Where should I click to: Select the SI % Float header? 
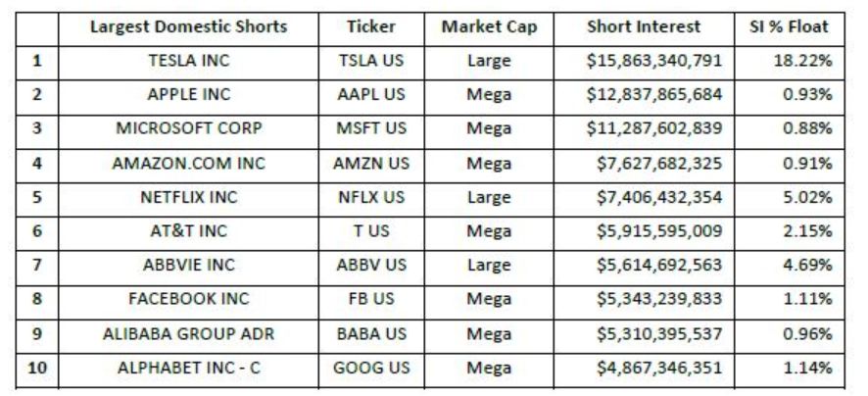(x=790, y=27)
